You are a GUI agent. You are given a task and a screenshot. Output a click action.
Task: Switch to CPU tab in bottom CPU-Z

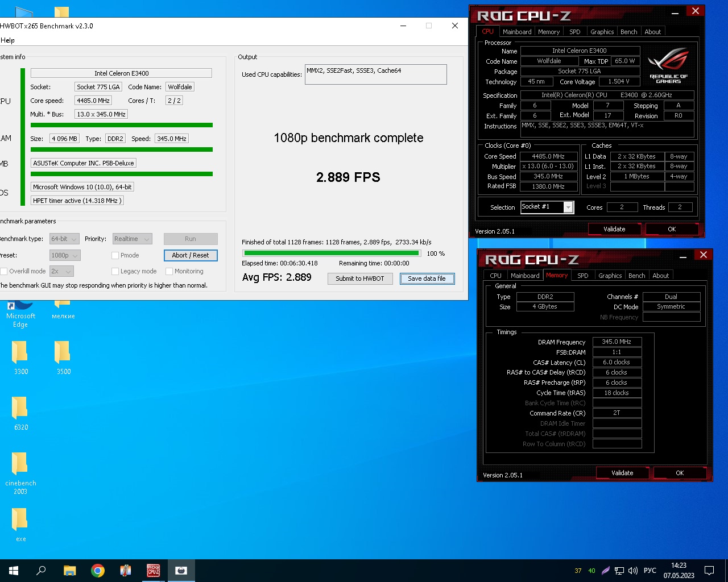[x=496, y=276]
